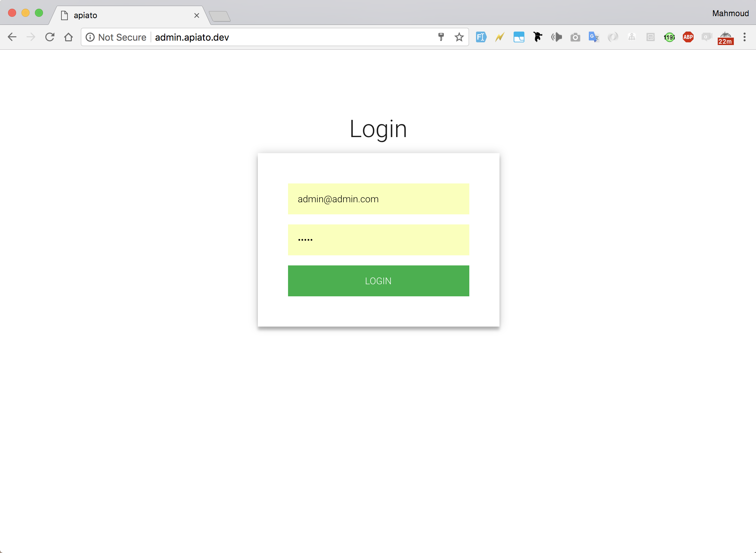Select the apiato browser tab
The width and height of the screenshot is (756, 553).
(129, 15)
